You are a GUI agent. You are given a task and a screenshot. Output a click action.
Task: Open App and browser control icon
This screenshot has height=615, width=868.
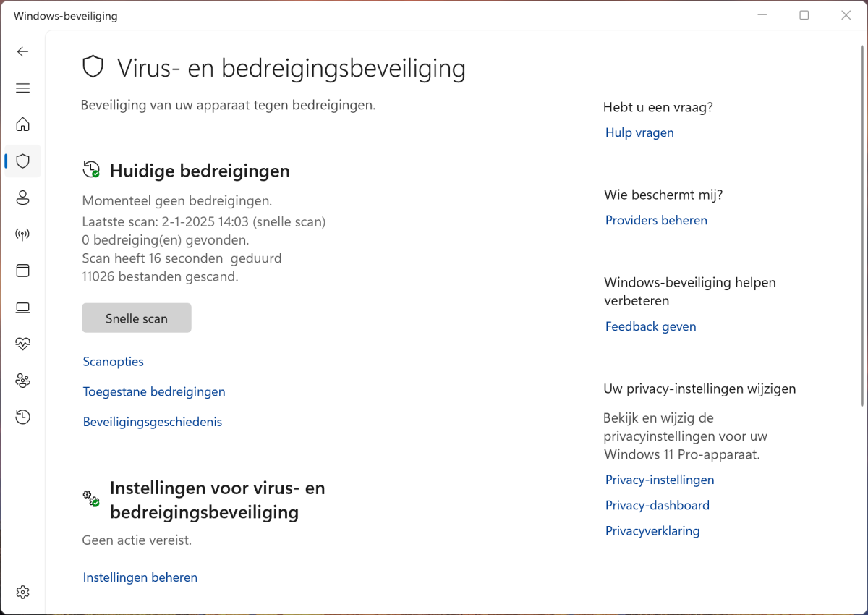[23, 271]
